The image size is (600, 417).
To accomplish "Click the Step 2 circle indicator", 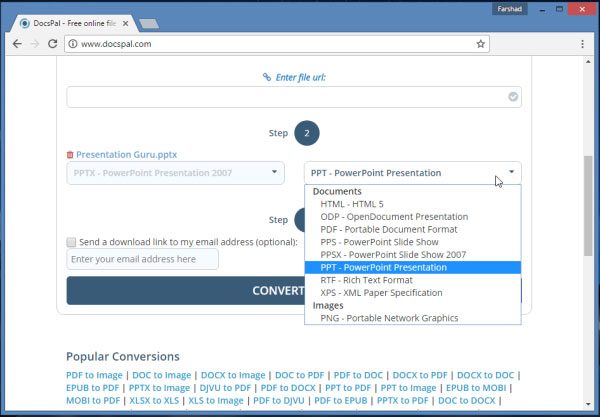I will 307,133.
